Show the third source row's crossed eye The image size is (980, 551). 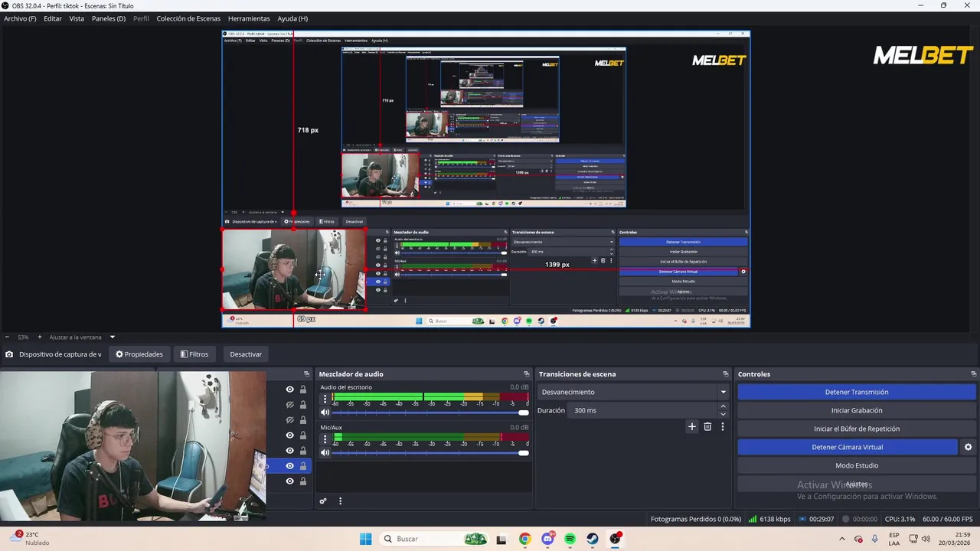point(289,420)
